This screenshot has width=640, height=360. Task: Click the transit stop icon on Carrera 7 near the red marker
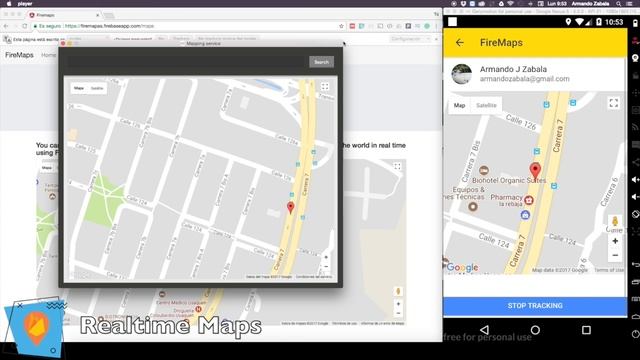click(x=537, y=151)
